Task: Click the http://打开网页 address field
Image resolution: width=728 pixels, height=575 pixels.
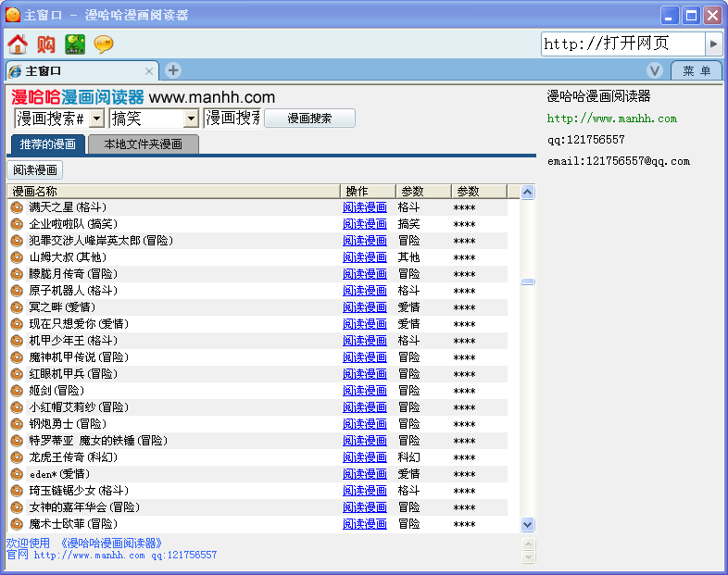Action: pos(623,44)
